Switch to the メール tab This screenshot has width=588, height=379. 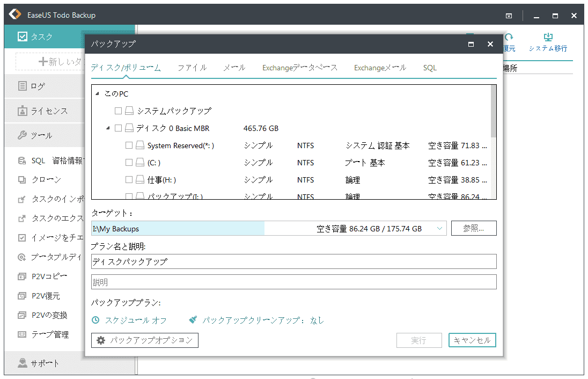coord(234,68)
